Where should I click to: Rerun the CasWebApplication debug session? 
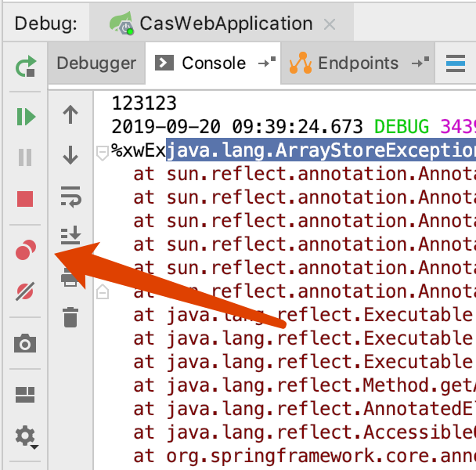click(x=25, y=68)
